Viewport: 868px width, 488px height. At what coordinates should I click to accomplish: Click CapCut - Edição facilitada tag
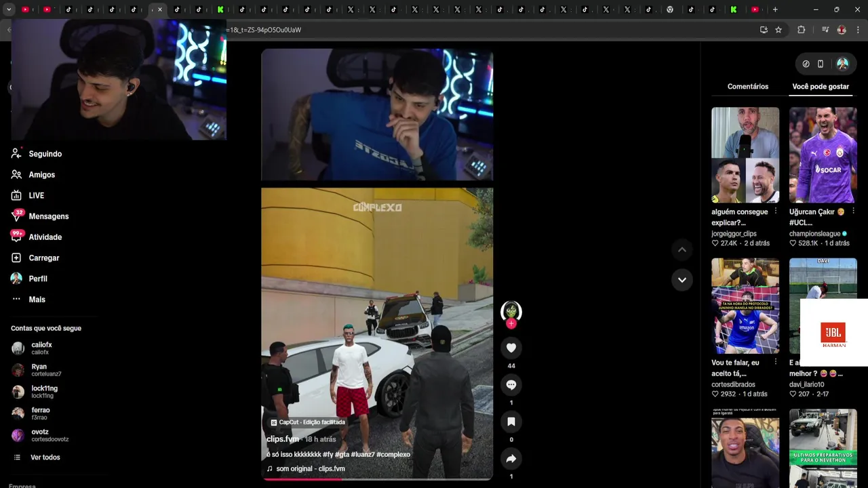[x=308, y=422]
